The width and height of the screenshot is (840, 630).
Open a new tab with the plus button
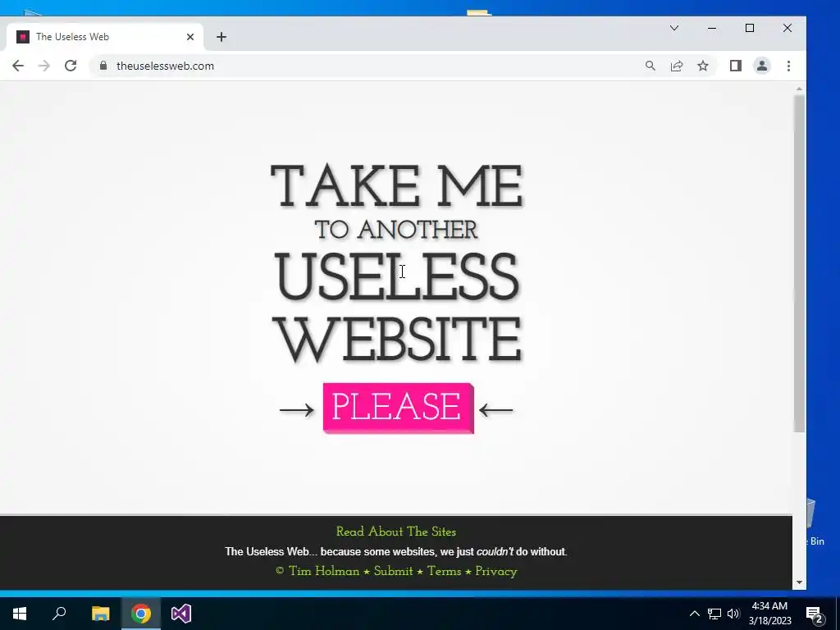tap(221, 37)
